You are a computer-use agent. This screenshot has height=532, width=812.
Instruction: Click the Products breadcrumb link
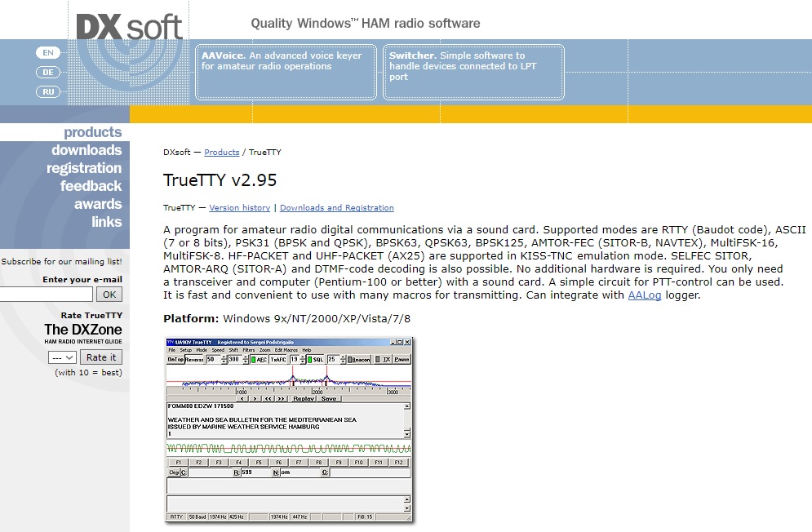point(221,153)
